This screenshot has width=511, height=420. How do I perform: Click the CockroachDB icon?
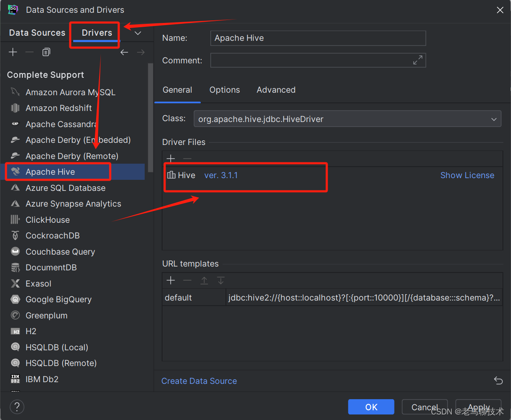point(15,236)
